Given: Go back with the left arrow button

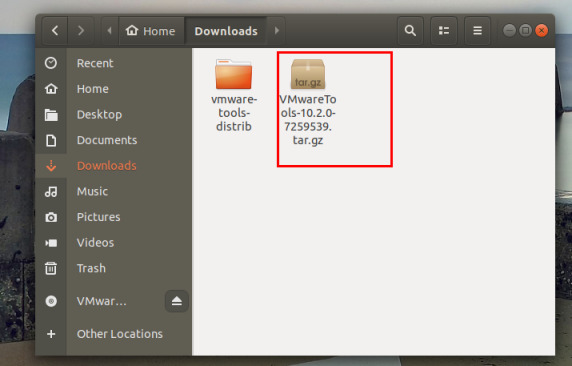Looking at the screenshot, I should pyautogui.click(x=55, y=31).
